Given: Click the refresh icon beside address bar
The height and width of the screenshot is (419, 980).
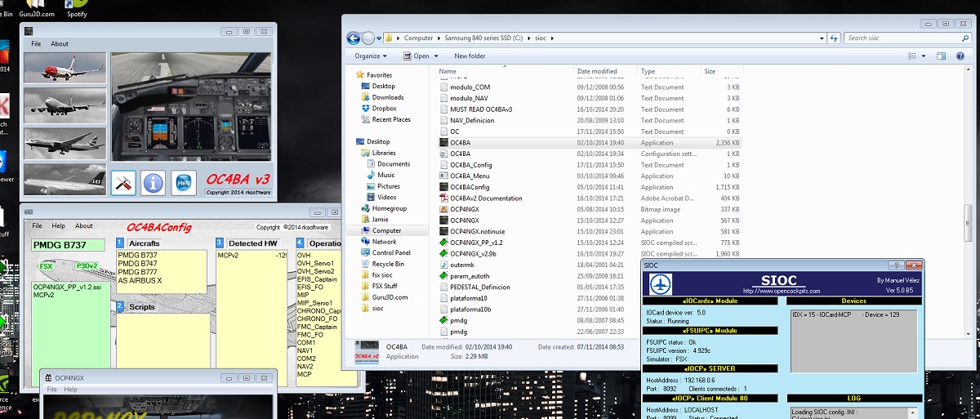Looking at the screenshot, I should pos(833,38).
